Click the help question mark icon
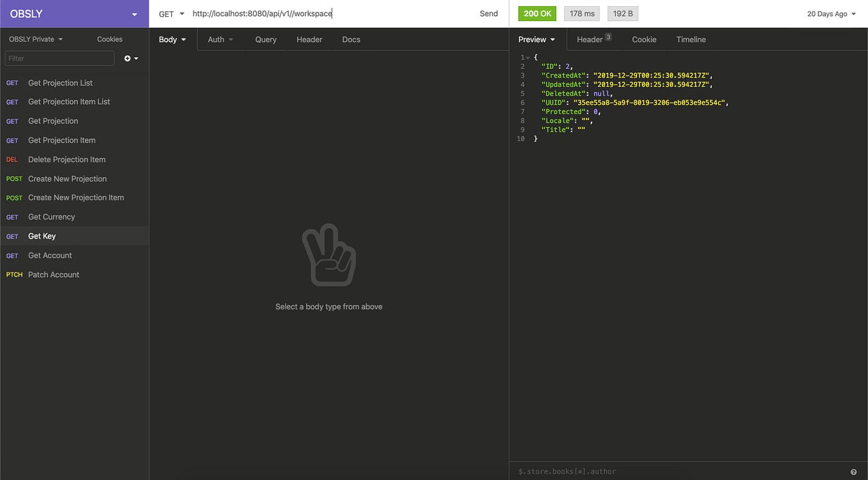Image resolution: width=868 pixels, height=480 pixels. tap(854, 472)
